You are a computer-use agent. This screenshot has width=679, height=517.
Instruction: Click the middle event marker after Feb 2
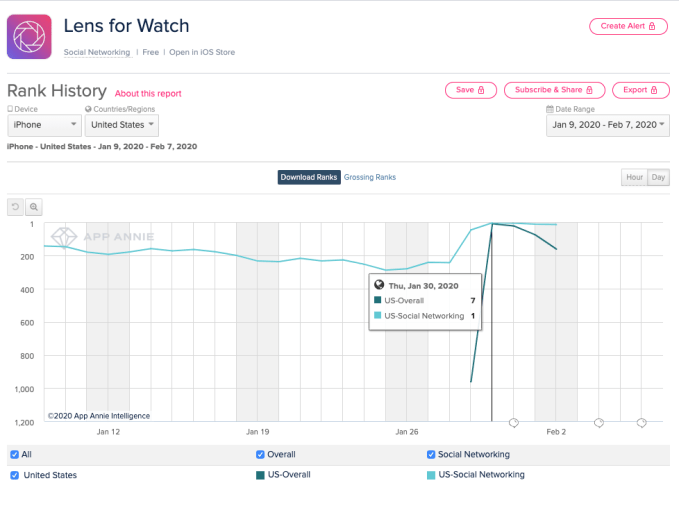598,422
